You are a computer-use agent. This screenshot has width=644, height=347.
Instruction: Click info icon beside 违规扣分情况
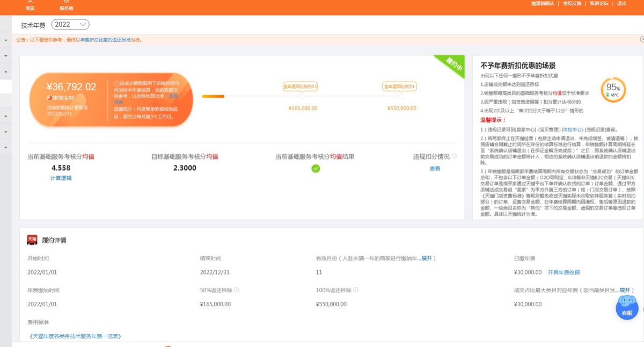tap(454, 156)
